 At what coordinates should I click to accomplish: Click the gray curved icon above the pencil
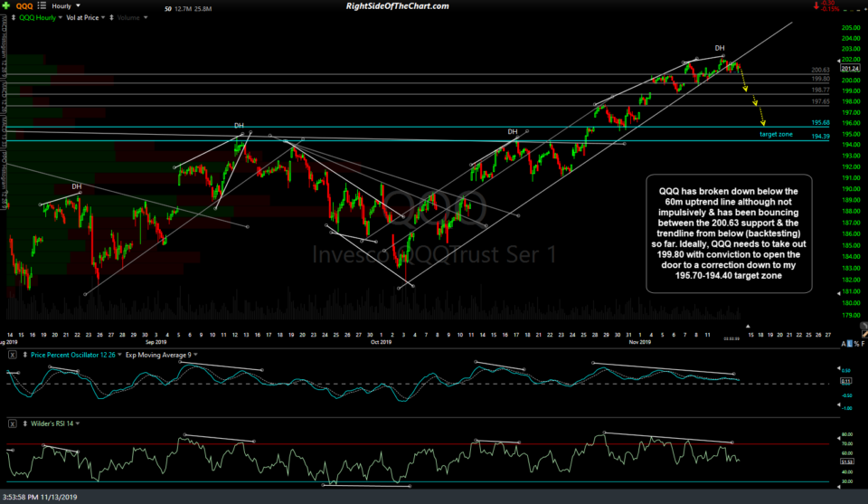(863, 327)
